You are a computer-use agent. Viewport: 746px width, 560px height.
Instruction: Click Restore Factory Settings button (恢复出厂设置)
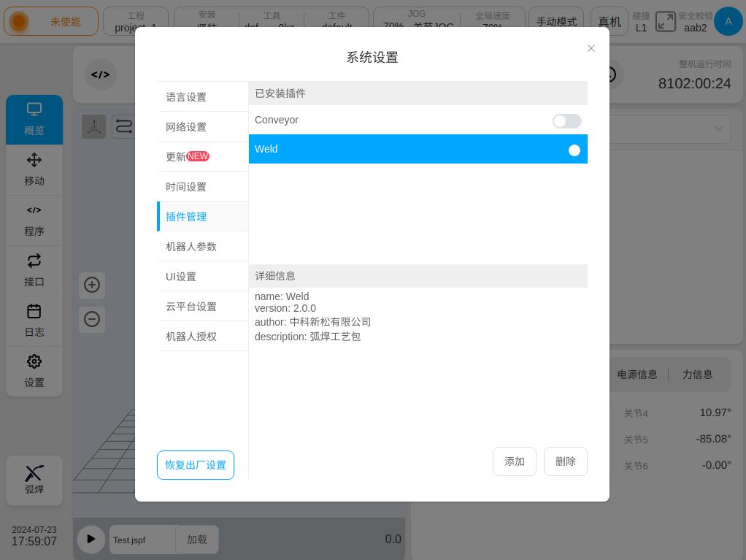point(196,465)
